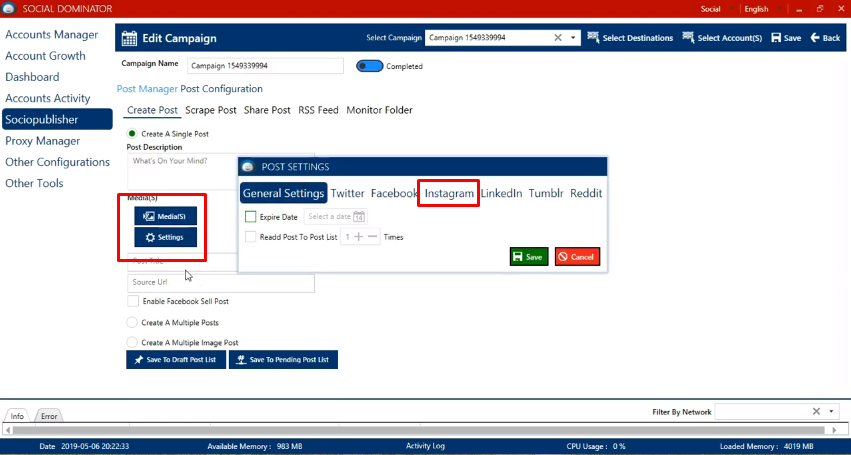
Task: Click the Edit Campaign calendar icon
Action: tap(129, 38)
